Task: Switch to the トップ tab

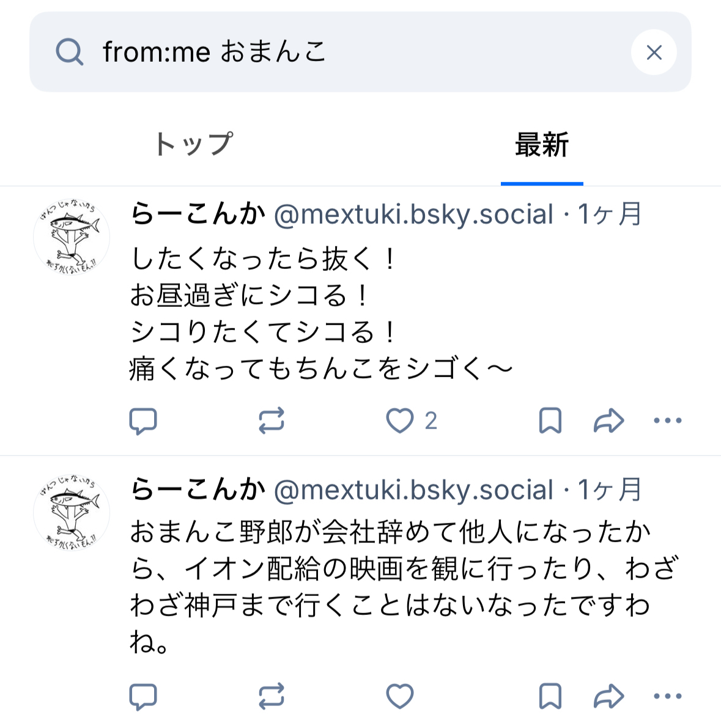Action: pyautogui.click(x=193, y=145)
